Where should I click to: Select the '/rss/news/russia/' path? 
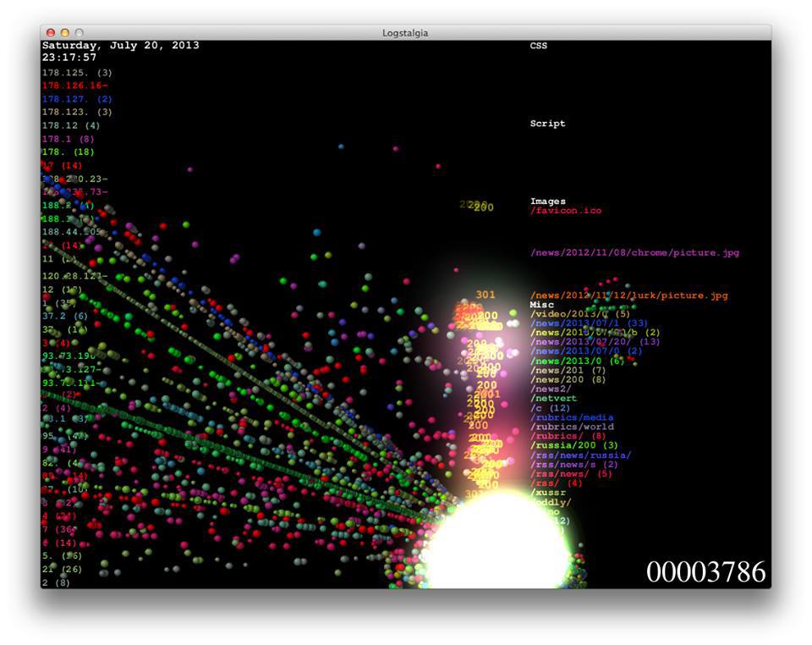580,455
